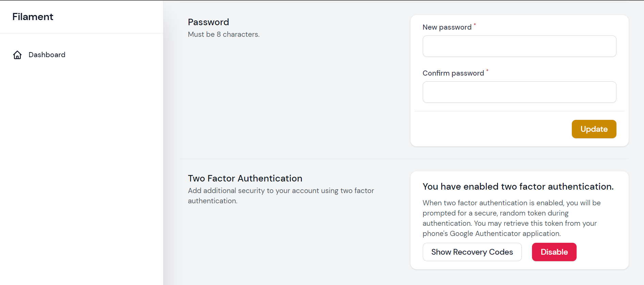Viewport: 644px width, 285px height.
Task: Click the Confirm password field label
Action: pos(453,73)
